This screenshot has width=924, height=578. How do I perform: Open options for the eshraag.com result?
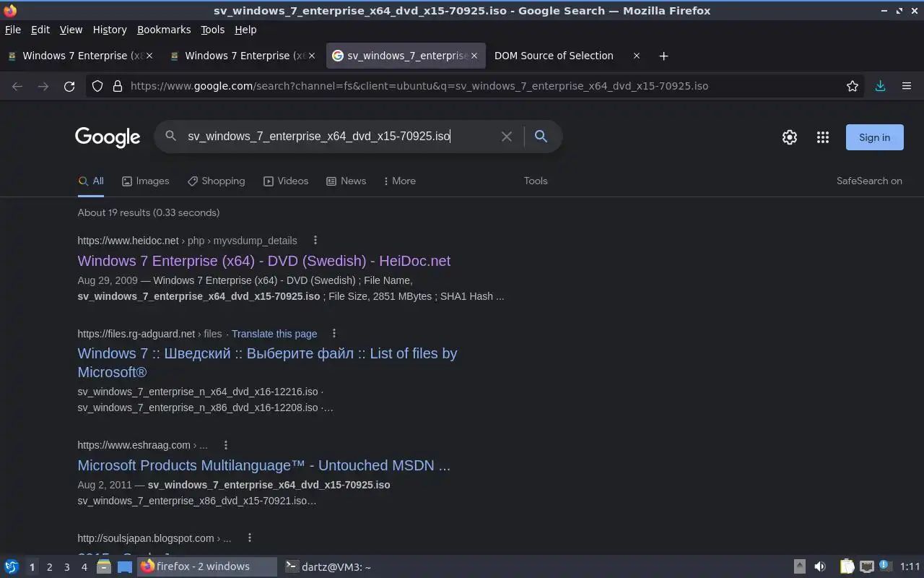[225, 445]
